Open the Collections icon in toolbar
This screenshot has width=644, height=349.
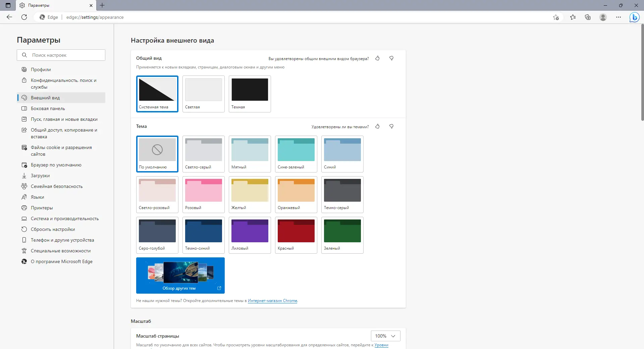(588, 17)
